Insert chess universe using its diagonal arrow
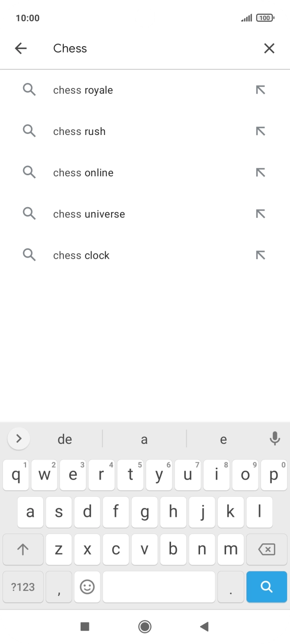This screenshot has width=290, height=644. click(261, 214)
